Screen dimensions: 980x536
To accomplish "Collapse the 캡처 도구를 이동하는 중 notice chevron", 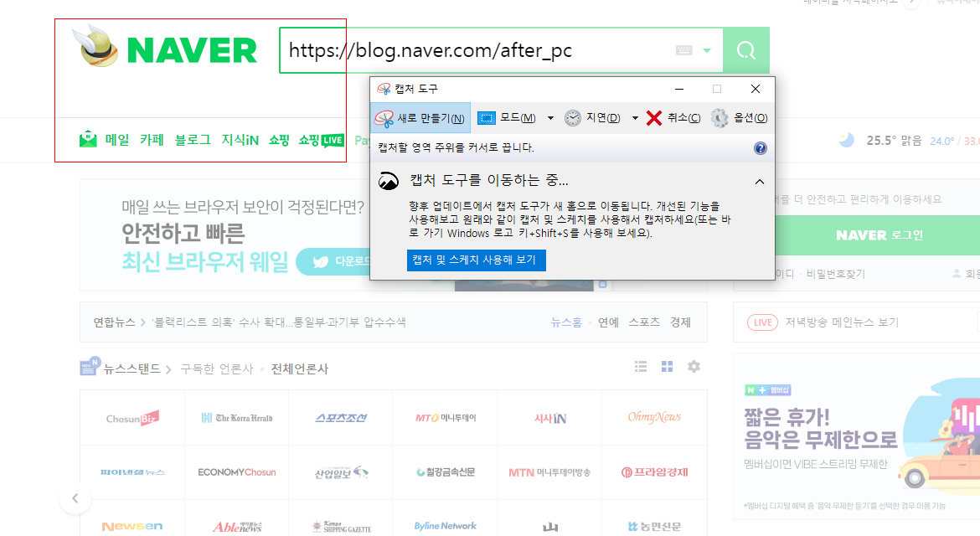I will [760, 182].
